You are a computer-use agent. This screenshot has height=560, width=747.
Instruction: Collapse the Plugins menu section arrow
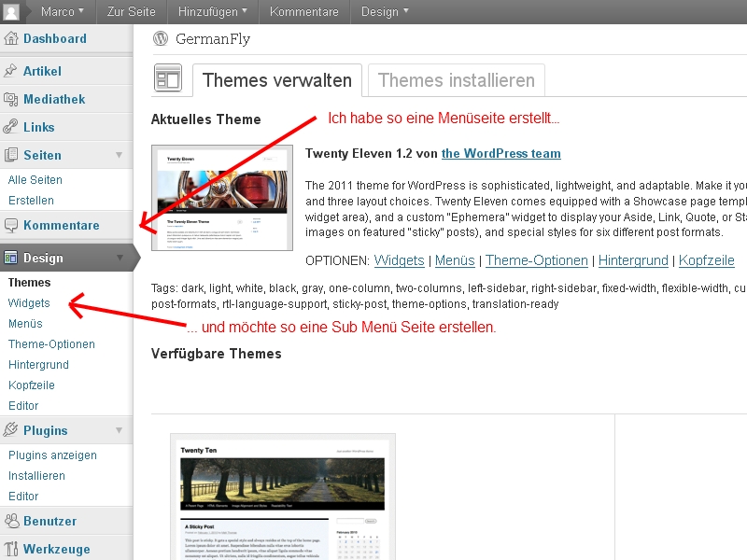(x=119, y=430)
